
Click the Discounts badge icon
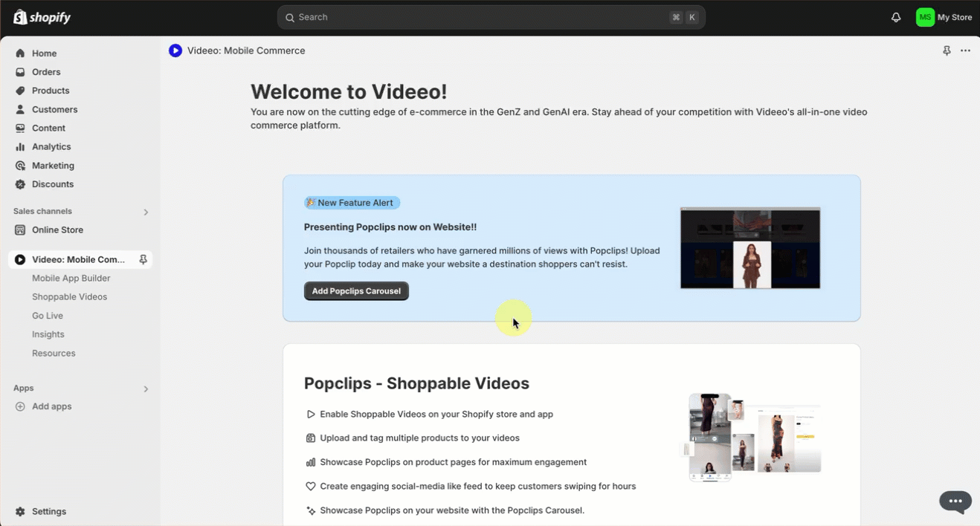[20, 184]
